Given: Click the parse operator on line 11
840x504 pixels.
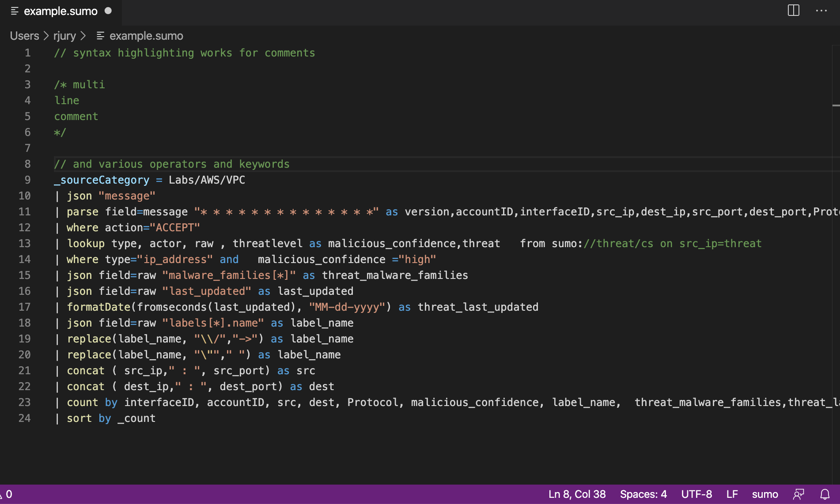Looking at the screenshot, I should 83,212.
